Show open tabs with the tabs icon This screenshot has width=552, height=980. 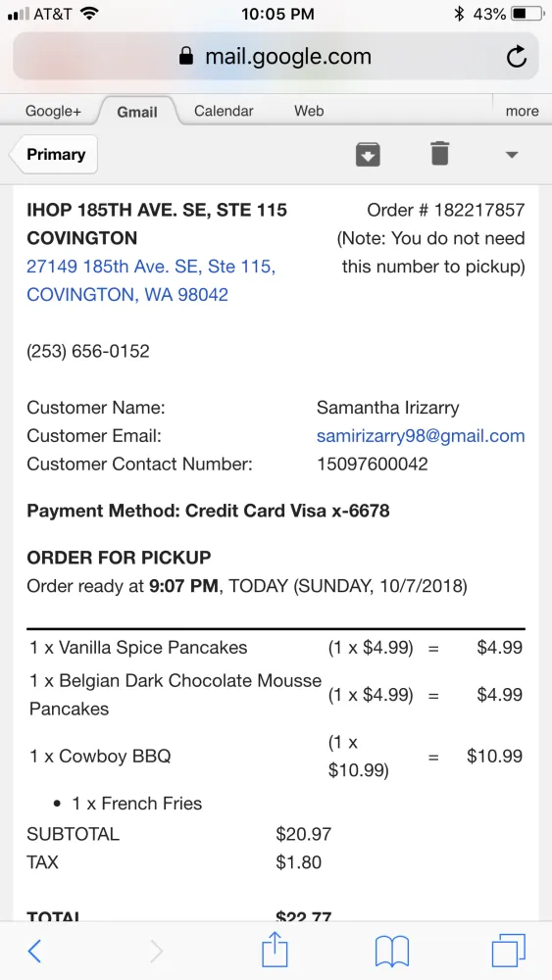[509, 951]
